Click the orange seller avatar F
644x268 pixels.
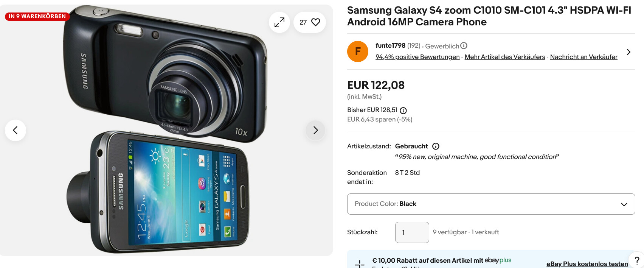click(358, 51)
